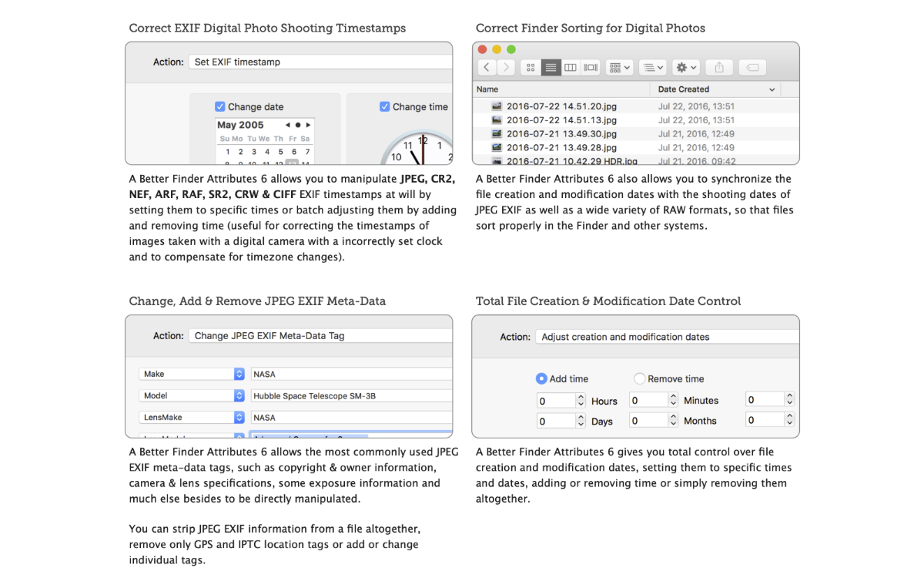Click the Hours value field
This screenshot has height=578, width=924.
556,401
